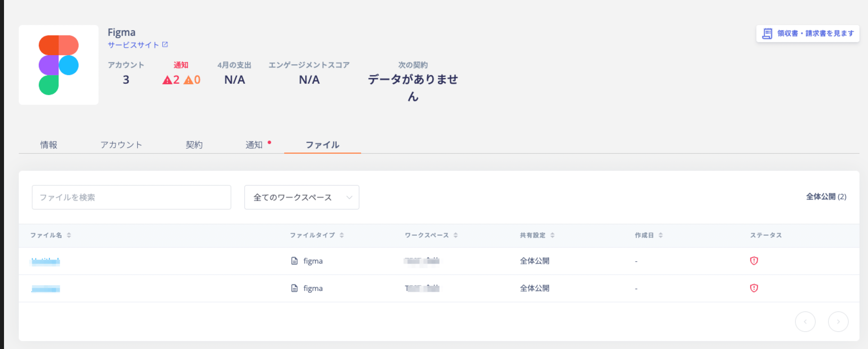The image size is (868, 349).
Task: Go to the next page of files
Action: coord(838,322)
